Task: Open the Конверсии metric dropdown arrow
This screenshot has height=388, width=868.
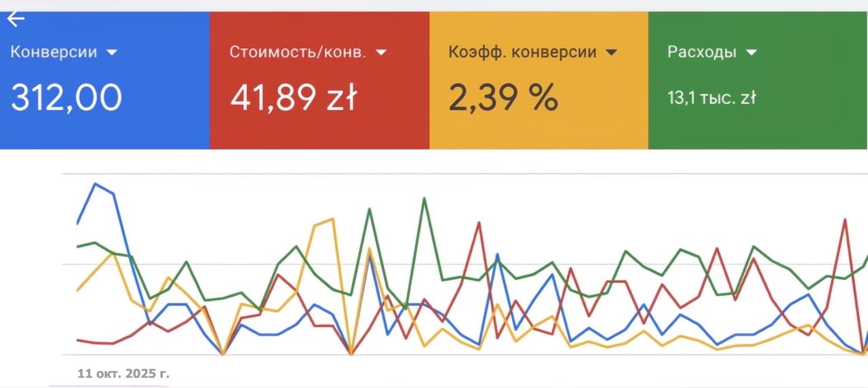Action: (x=112, y=52)
